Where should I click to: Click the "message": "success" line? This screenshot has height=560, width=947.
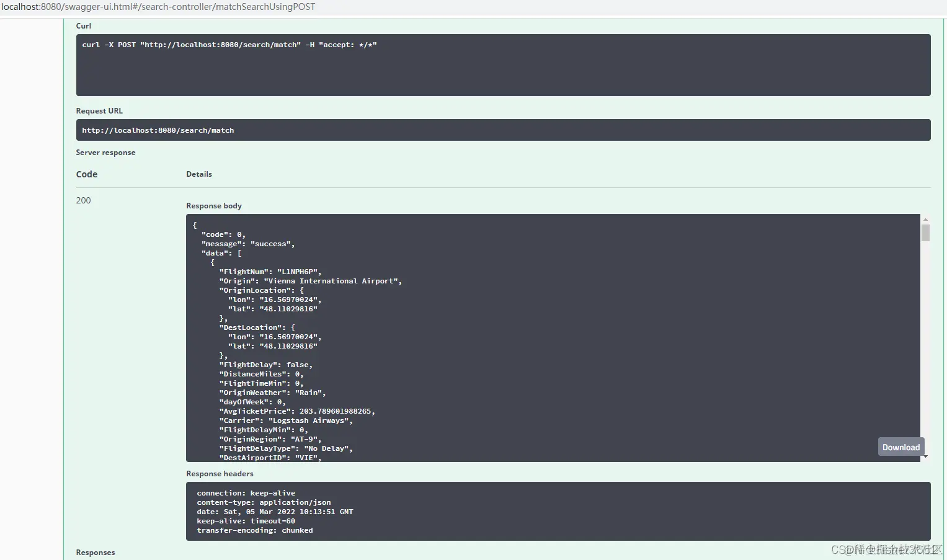248,244
